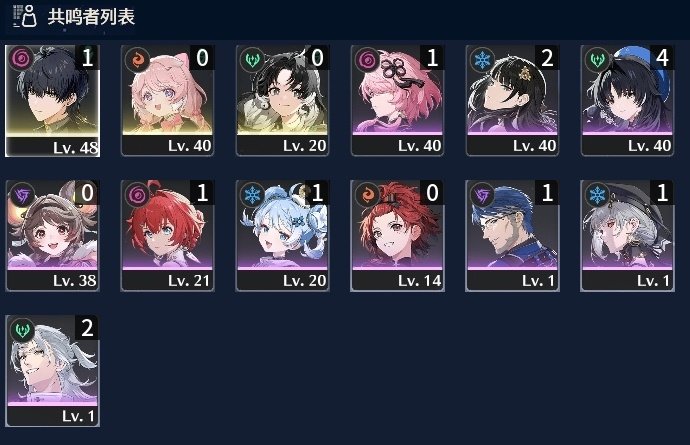Click the Glacio snowflake icon on sequence 2 card
This screenshot has height=445, width=690.
coord(482,59)
